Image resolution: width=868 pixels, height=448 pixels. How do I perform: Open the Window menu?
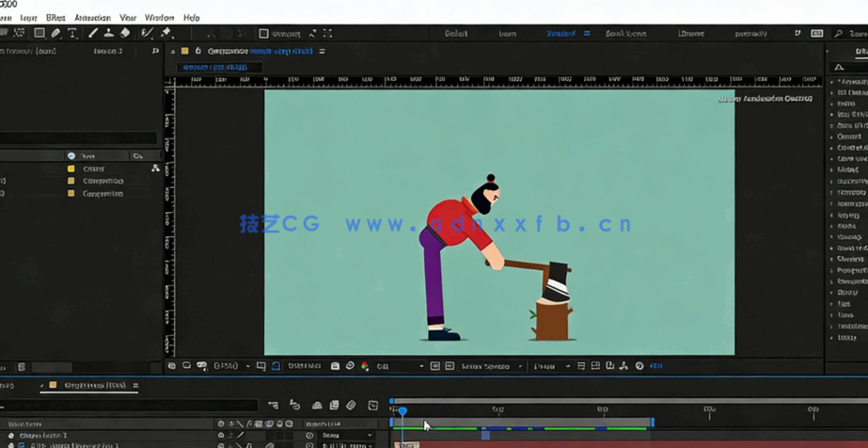point(159,18)
